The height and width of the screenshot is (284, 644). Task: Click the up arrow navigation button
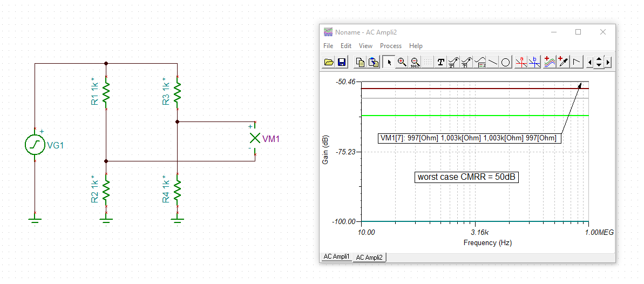[599, 59]
